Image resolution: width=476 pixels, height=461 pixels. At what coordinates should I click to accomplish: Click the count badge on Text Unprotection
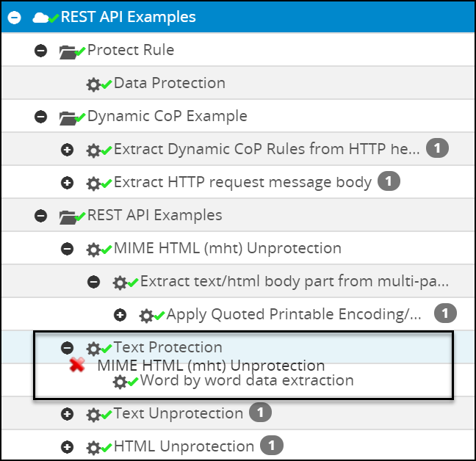coord(260,413)
